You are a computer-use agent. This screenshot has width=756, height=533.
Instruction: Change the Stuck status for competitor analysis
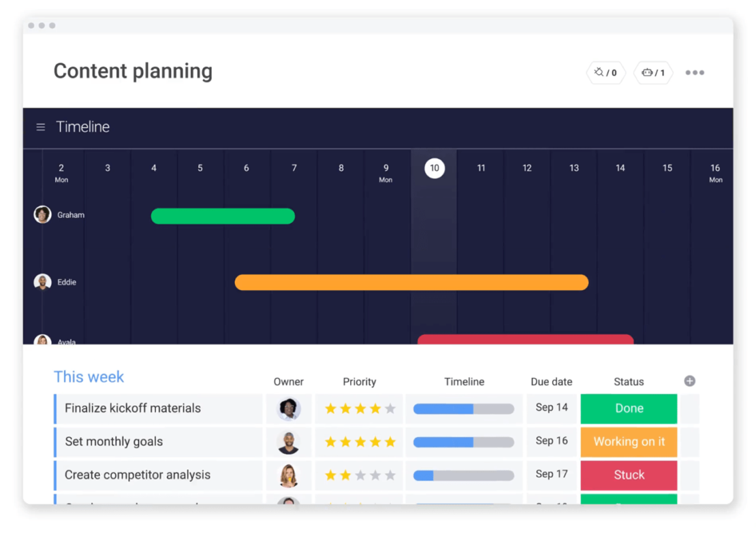coord(628,475)
